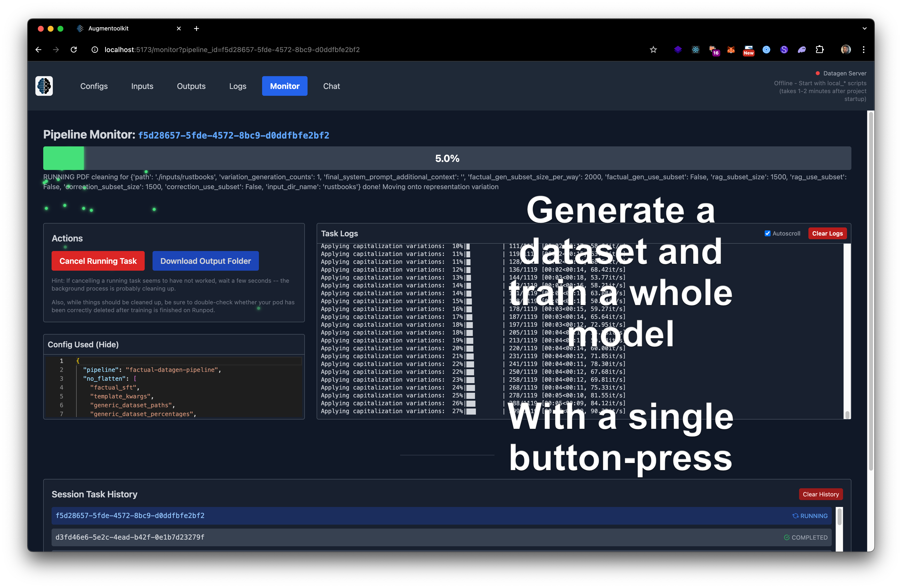Switch to the Configs tab
Viewport: 902px width, 588px height.
click(94, 86)
